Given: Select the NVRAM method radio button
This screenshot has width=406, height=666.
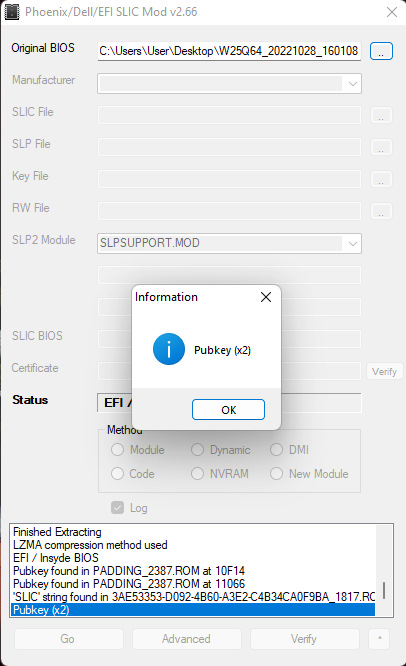Looking at the screenshot, I should (197, 474).
